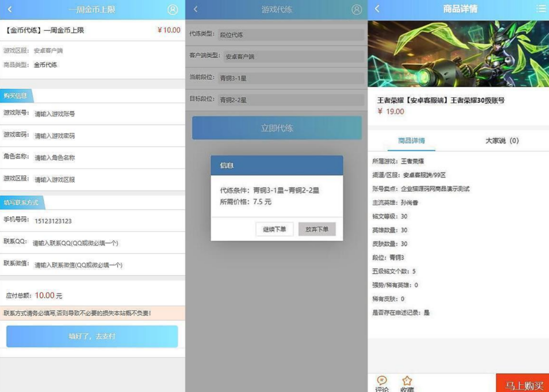Click the 联系QQ input field
549x392 pixels.
point(107,243)
